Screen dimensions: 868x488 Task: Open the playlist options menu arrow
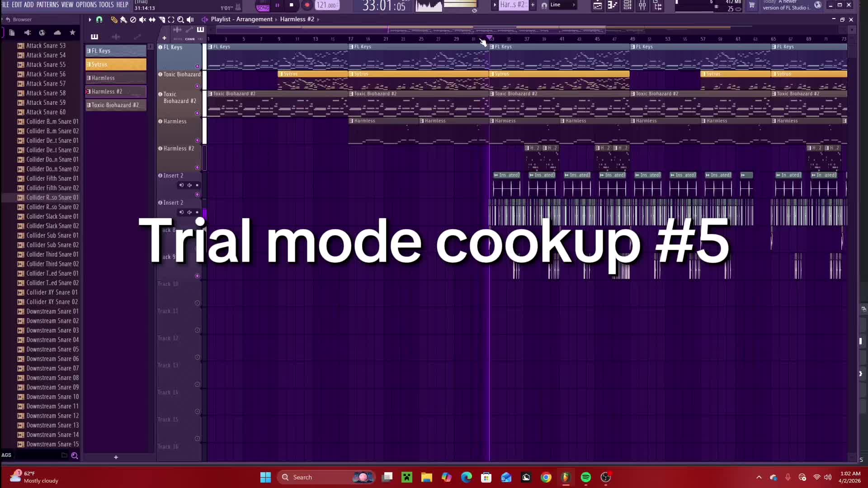tap(90, 19)
